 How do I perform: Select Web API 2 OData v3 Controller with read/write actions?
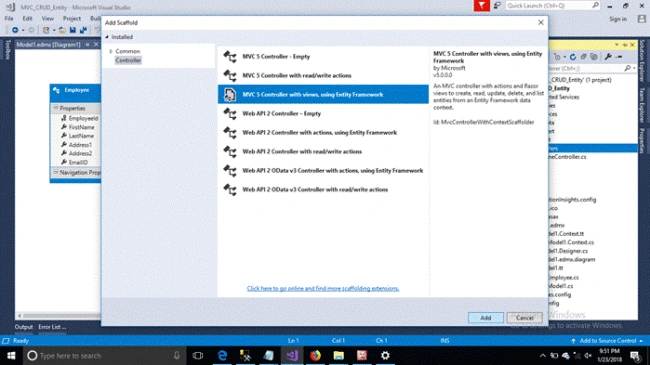click(x=323, y=190)
